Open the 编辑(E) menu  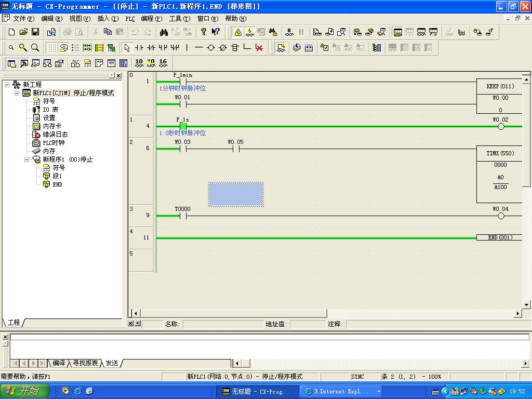click(x=51, y=19)
